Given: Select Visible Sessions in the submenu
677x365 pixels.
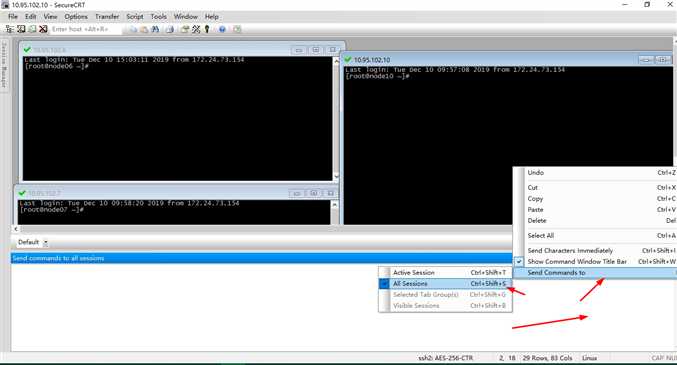Looking at the screenshot, I should click(x=445, y=305).
